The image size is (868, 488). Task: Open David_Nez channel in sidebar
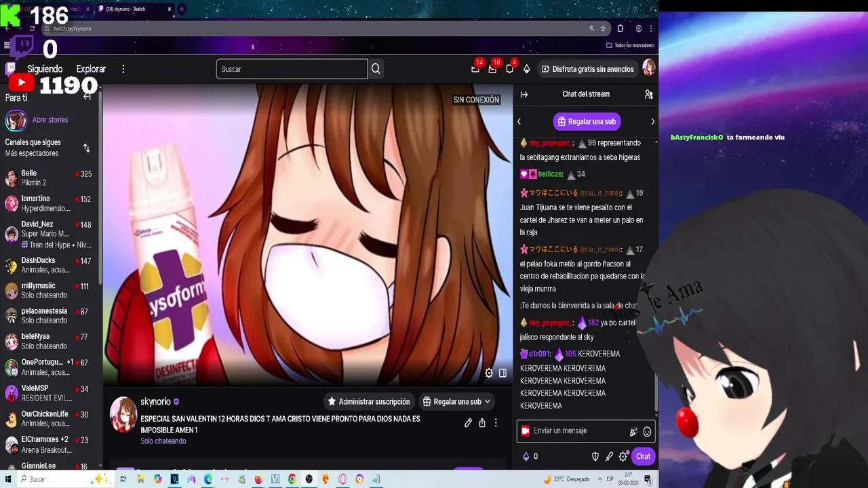pos(49,234)
